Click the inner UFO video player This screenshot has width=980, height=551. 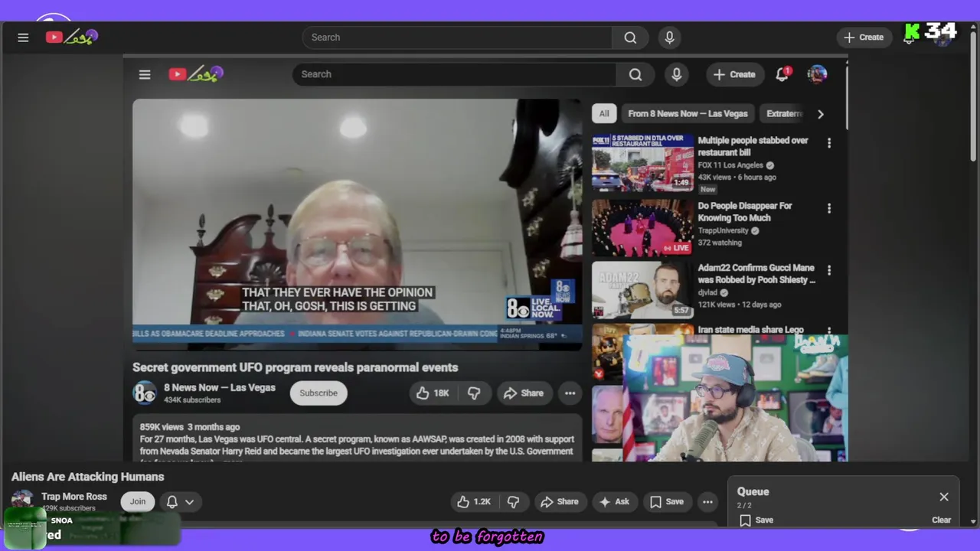(357, 224)
